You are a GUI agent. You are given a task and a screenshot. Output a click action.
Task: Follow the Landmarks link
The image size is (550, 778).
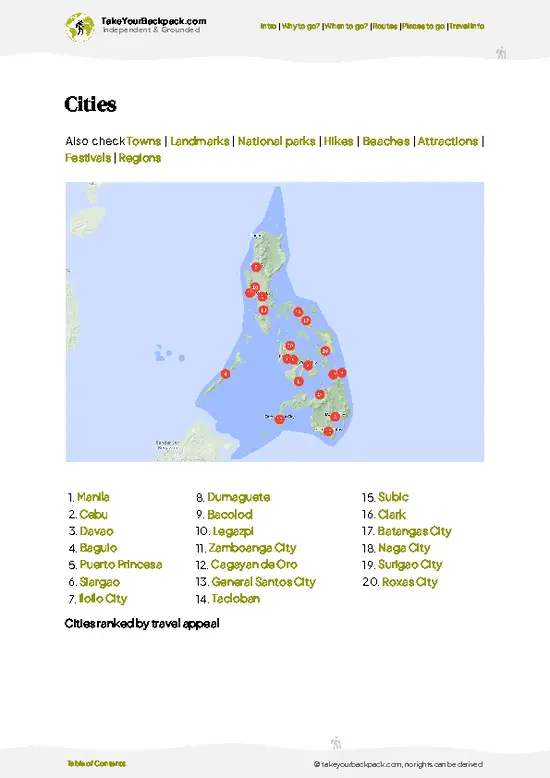click(x=200, y=141)
